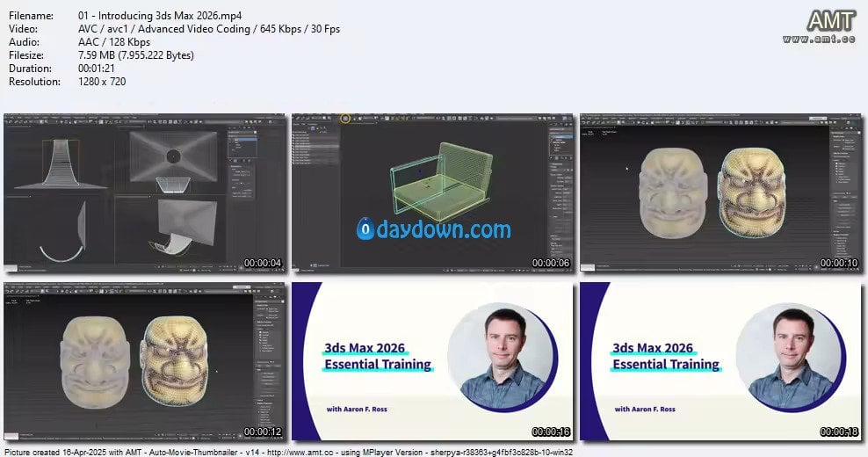
Task: Open the www.amt.cc link under the AMT logo
Action: [820, 40]
